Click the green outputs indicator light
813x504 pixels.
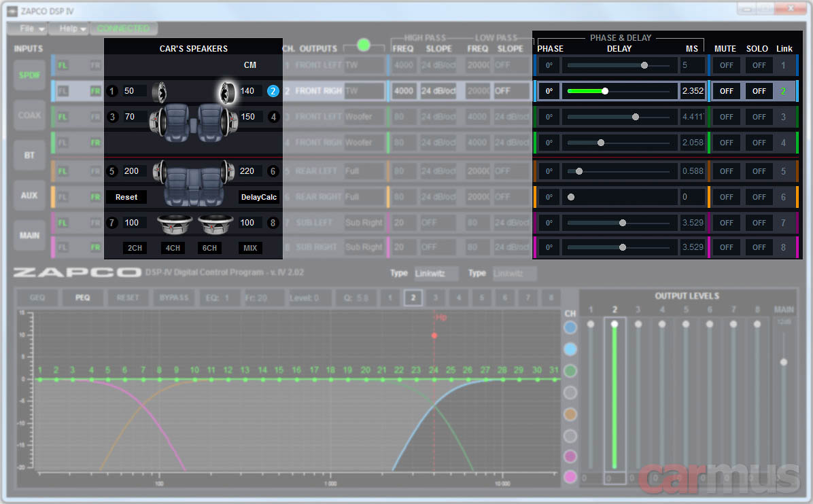click(x=364, y=45)
